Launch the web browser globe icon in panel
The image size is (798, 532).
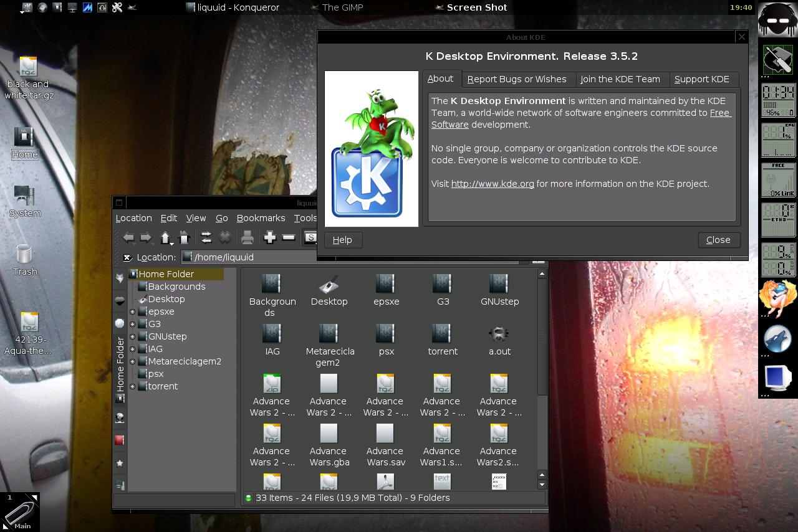pos(42,7)
